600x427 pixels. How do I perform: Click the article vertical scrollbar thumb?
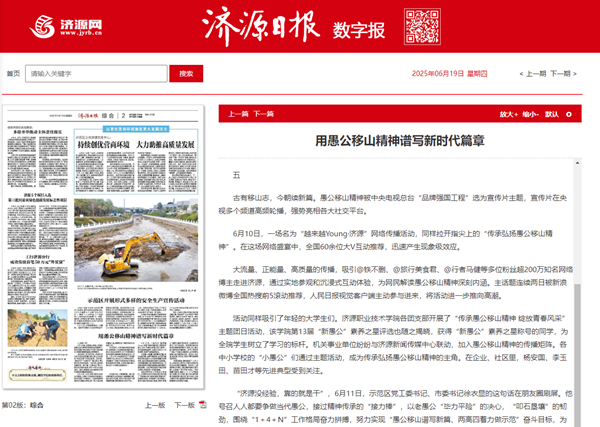point(577,356)
